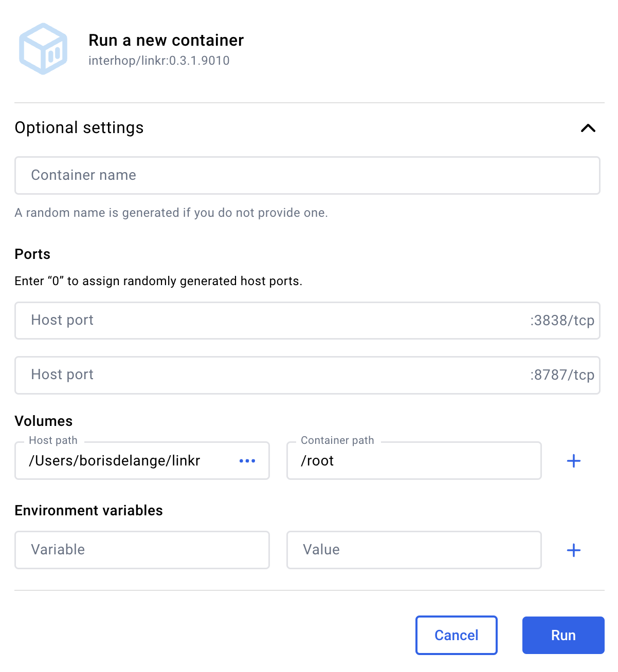Click the Container name input field
Screen dimensions: 618x672
307,175
